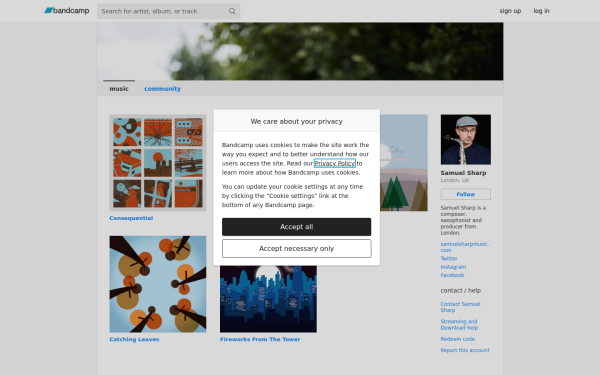
Task: Open the Consequential album title link
Action: (131, 218)
